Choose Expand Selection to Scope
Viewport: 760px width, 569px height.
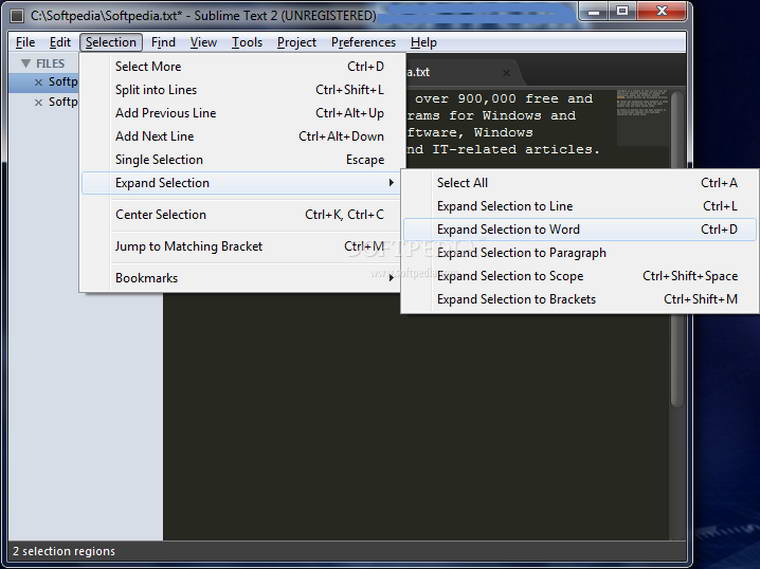[x=579, y=276]
